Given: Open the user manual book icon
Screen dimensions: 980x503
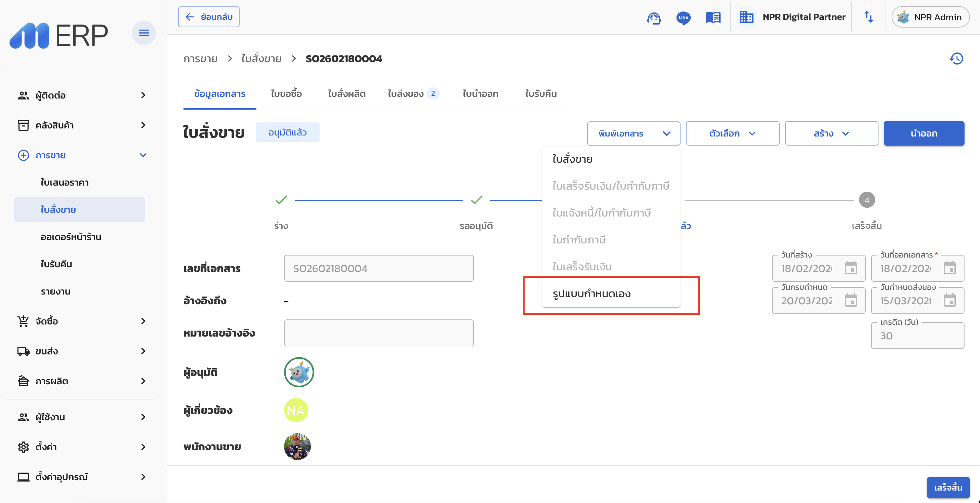Looking at the screenshot, I should (x=713, y=17).
